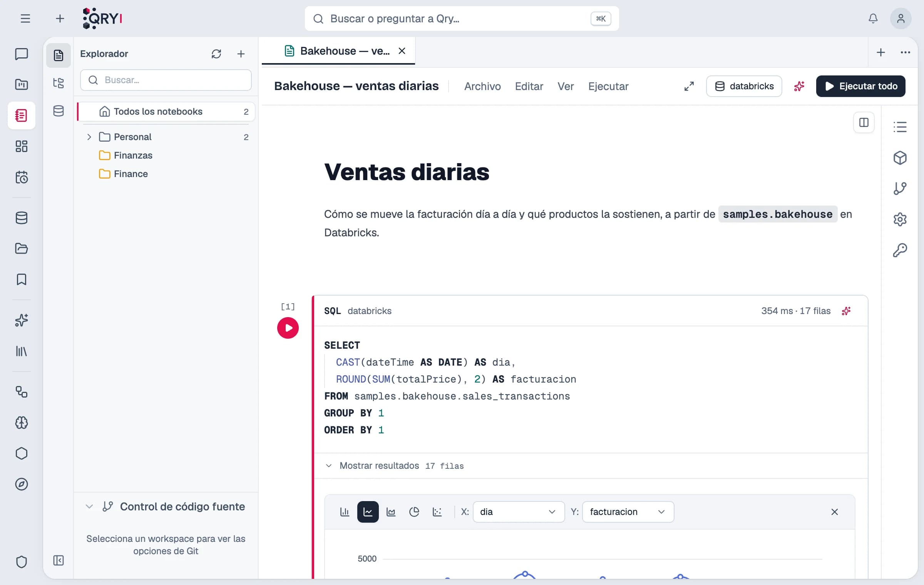Run SQL cell 1 with play button
The height and width of the screenshot is (585, 924).
[x=288, y=328]
